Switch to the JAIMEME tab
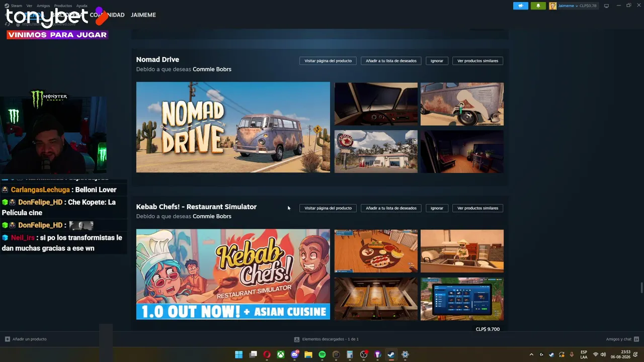Screen dimensions: 644x362 click(143, 15)
